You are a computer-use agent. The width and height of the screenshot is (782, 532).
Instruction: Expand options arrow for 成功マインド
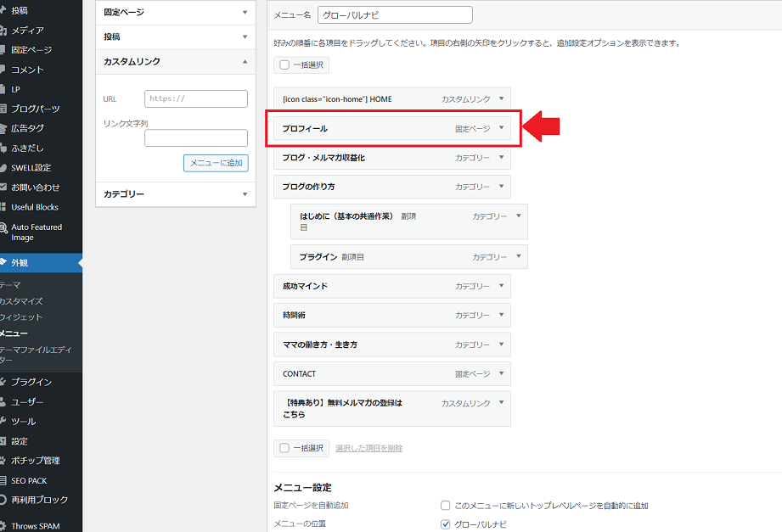click(x=502, y=286)
